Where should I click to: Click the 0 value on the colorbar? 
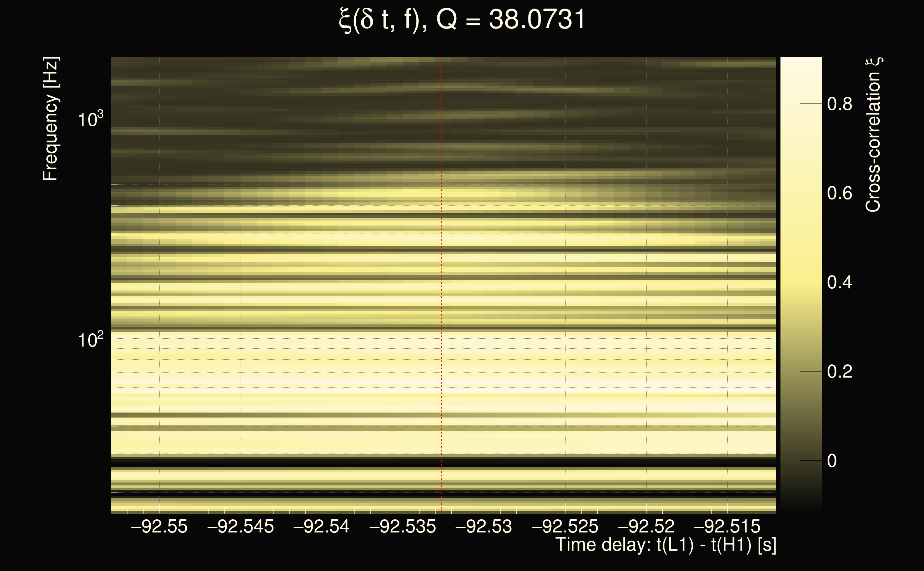(x=832, y=461)
